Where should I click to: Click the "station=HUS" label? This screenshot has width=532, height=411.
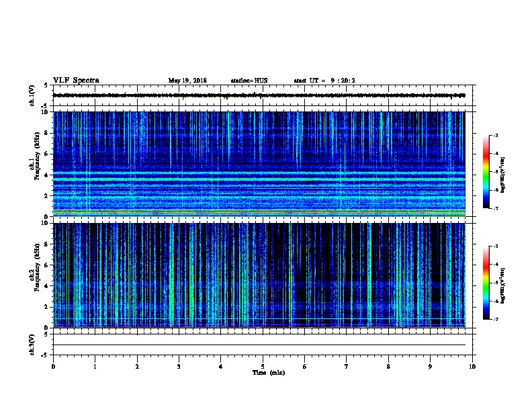(x=249, y=81)
